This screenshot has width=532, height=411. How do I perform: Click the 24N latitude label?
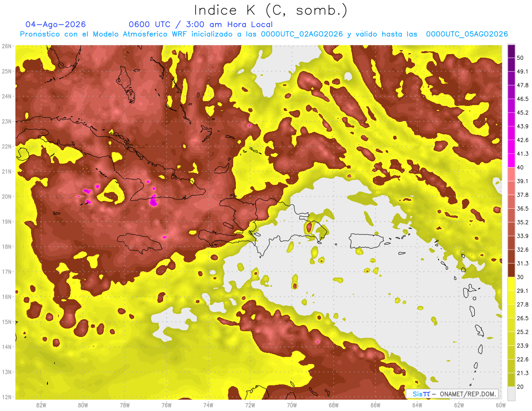pos(7,96)
